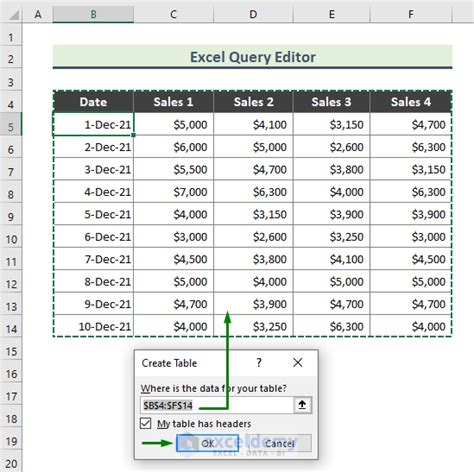
Task: Click Sales 4 value $6,300 in row 8
Action: (411, 192)
